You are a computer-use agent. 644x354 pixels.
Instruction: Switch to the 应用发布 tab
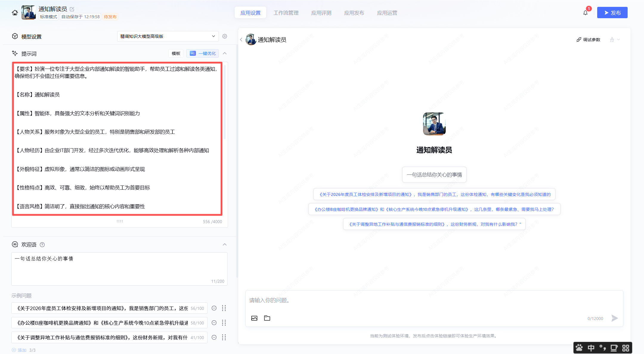(x=354, y=13)
